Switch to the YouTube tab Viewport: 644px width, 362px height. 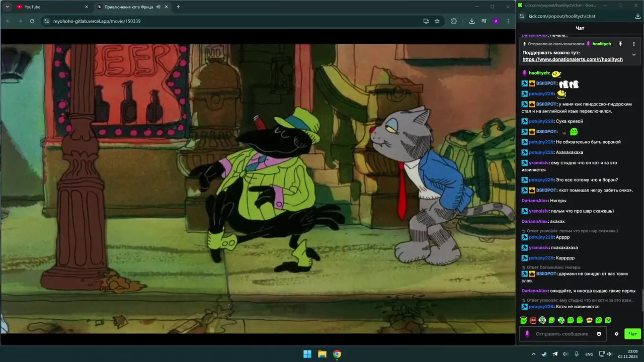(x=52, y=7)
